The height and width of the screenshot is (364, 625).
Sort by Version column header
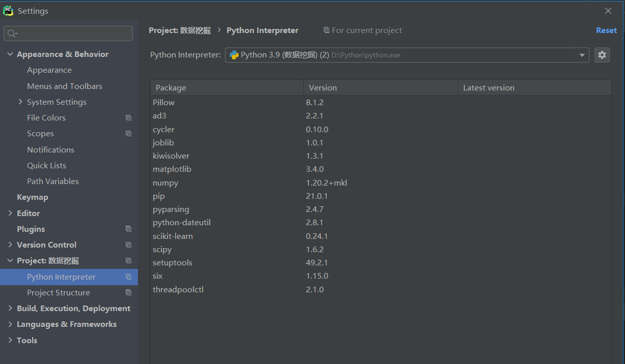381,87
